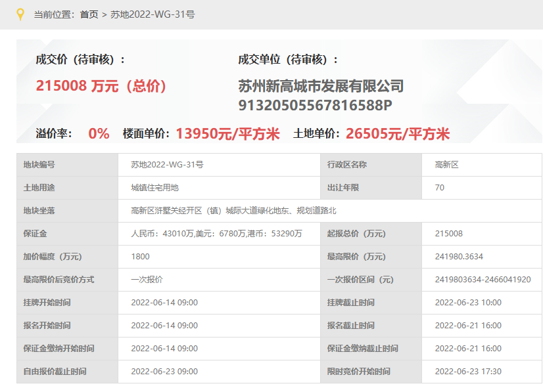This screenshot has height=392, width=543.
Task: Select floor price 13950元/平方米
Action: 227,133
